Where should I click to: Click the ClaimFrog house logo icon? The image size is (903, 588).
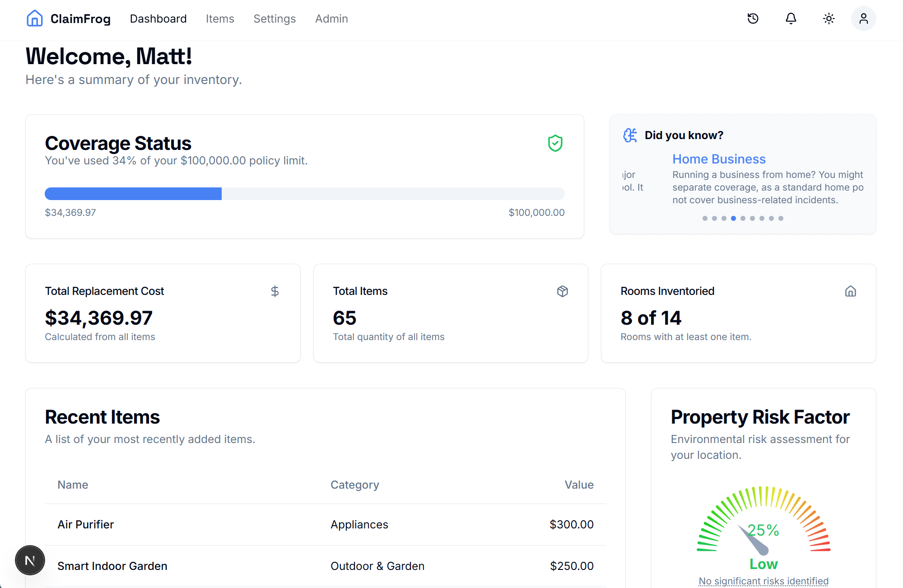[35, 19]
